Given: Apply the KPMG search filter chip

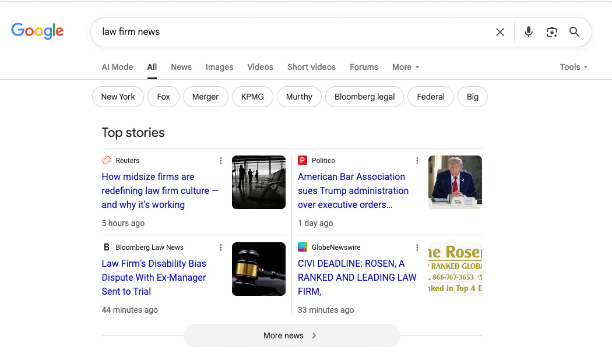Looking at the screenshot, I should 252,97.
